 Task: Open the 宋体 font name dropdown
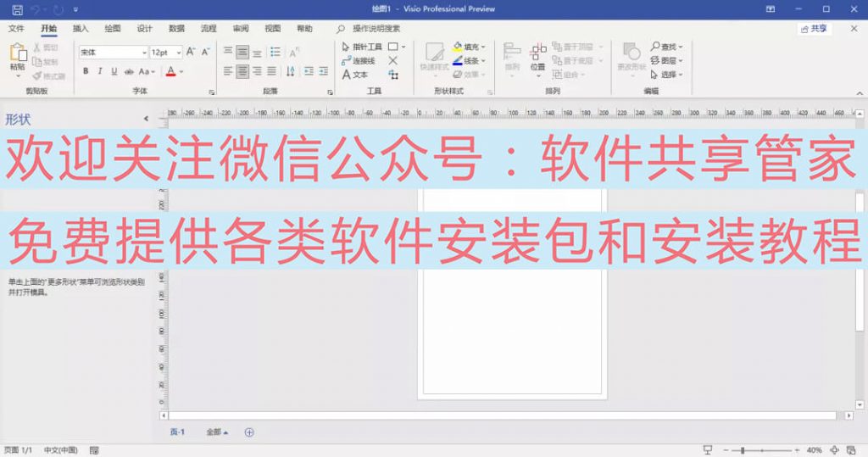[x=144, y=52]
